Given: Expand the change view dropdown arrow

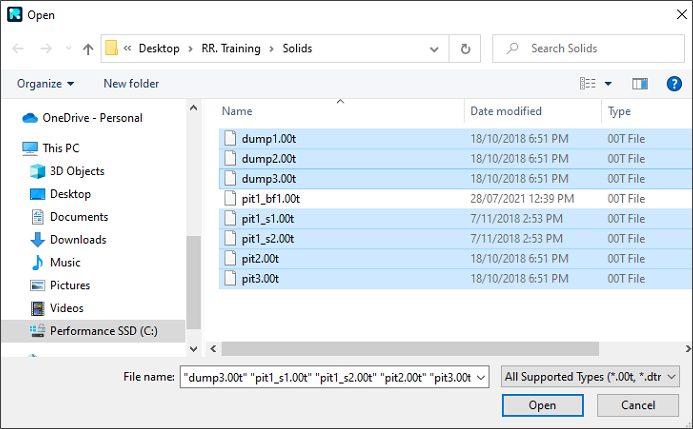Looking at the screenshot, I should (x=608, y=84).
